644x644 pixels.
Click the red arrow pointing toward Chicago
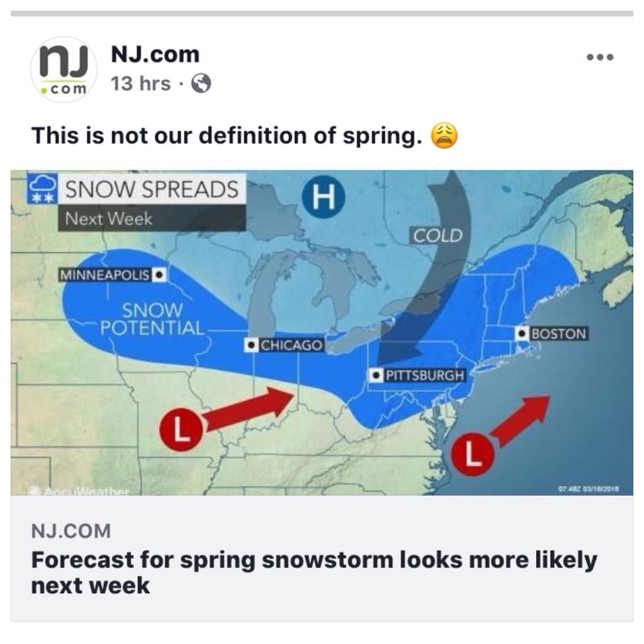click(x=248, y=409)
